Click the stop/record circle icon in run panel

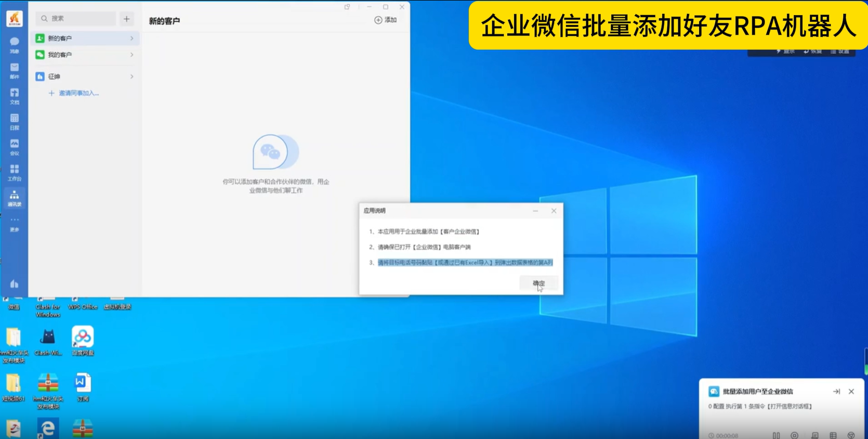(x=794, y=435)
